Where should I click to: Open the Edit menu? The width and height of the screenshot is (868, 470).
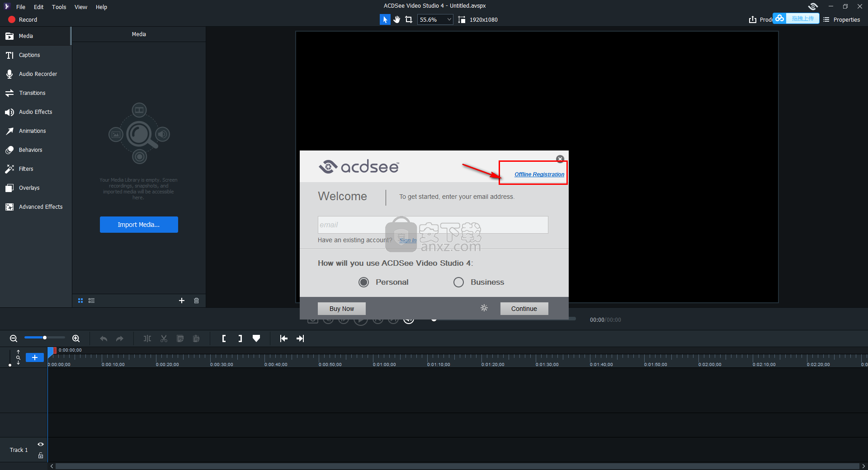point(39,7)
